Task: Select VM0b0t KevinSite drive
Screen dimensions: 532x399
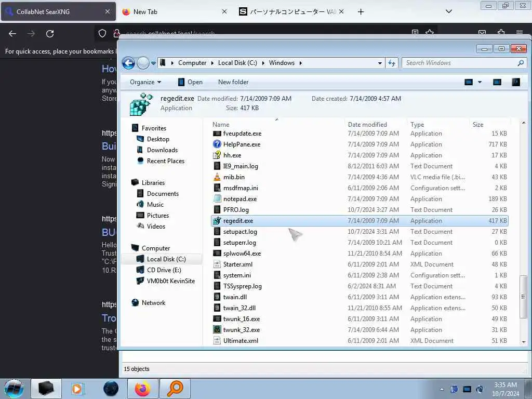Action: point(170,281)
